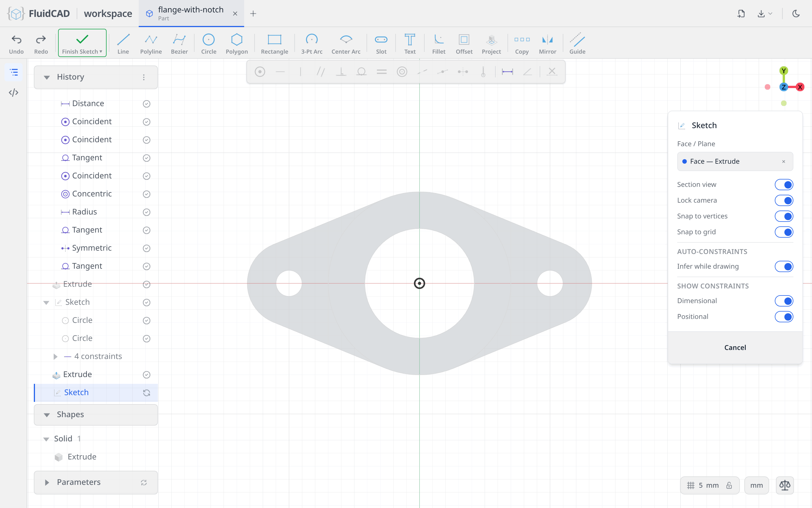Select the Center Arc tool

click(346, 44)
